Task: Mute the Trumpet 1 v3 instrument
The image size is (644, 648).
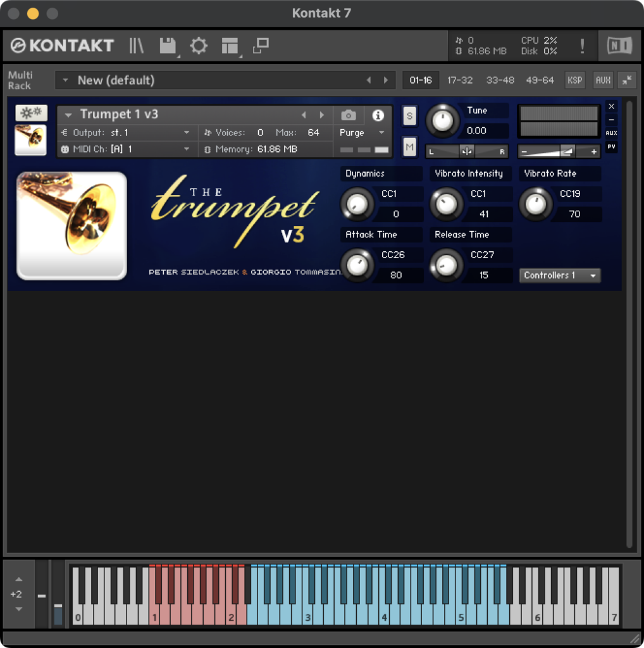Action: [409, 147]
